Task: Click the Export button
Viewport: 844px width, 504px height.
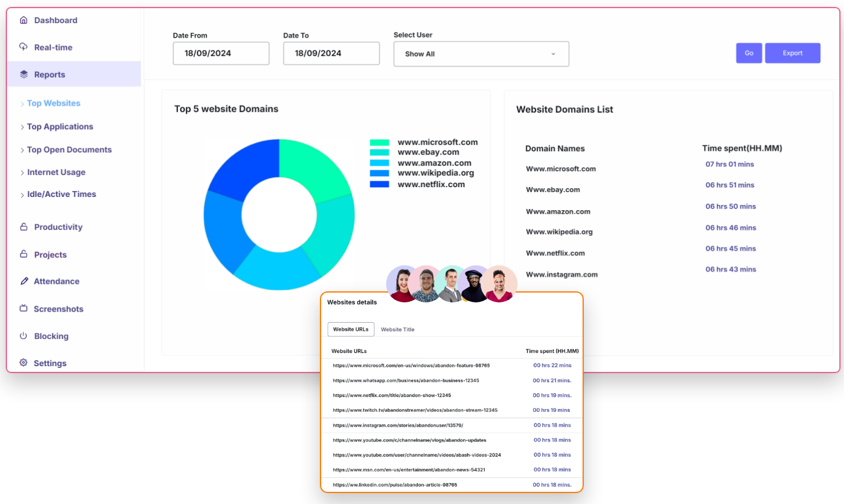Action: pos(792,53)
